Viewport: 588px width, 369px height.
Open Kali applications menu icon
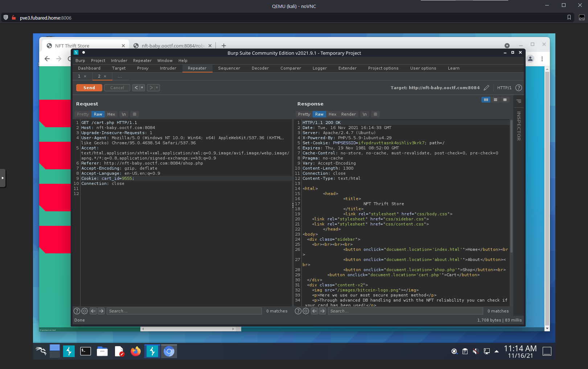coord(41,351)
